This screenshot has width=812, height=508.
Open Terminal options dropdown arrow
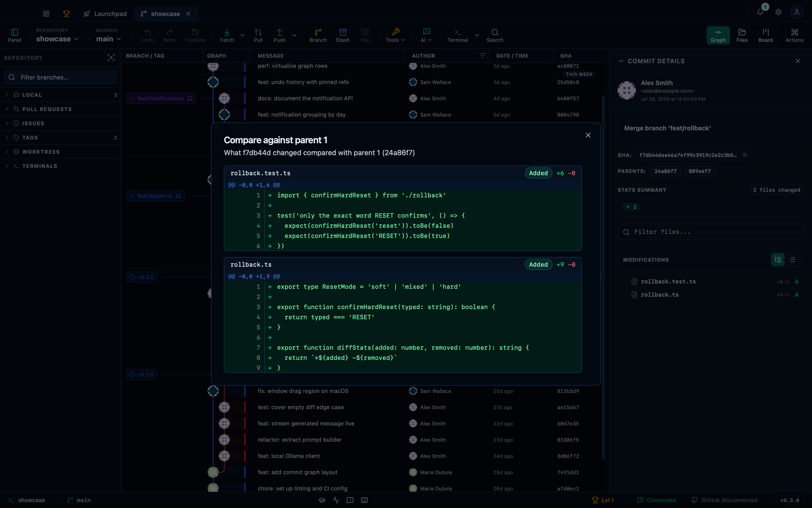(x=477, y=35)
